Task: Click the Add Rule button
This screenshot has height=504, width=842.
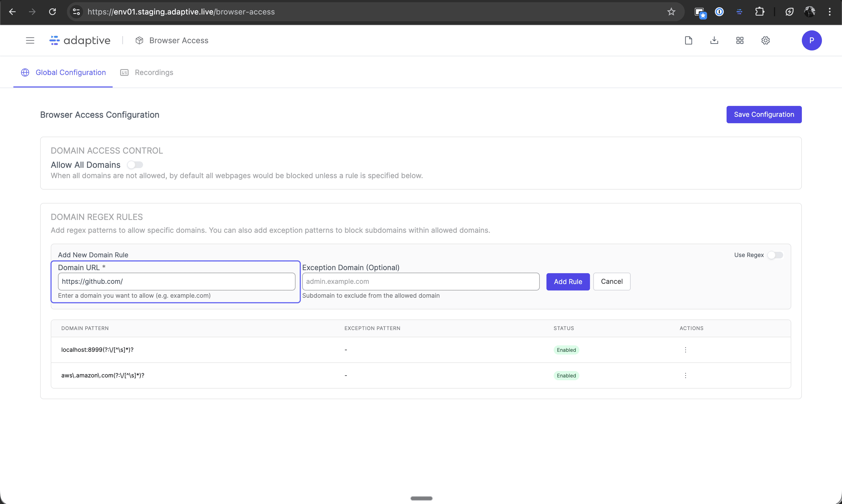Action: pyautogui.click(x=568, y=282)
